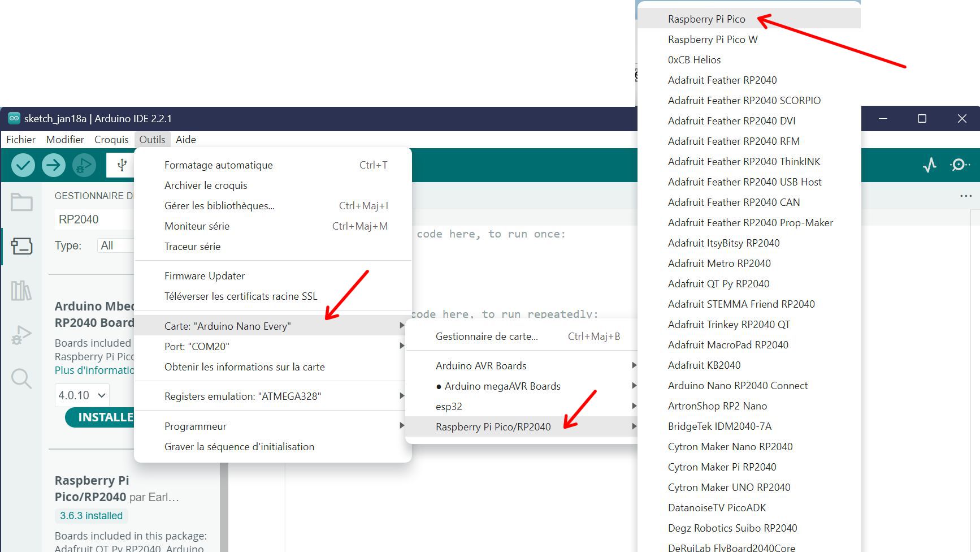Select the Raspberry Pi Pico W board

(749, 40)
